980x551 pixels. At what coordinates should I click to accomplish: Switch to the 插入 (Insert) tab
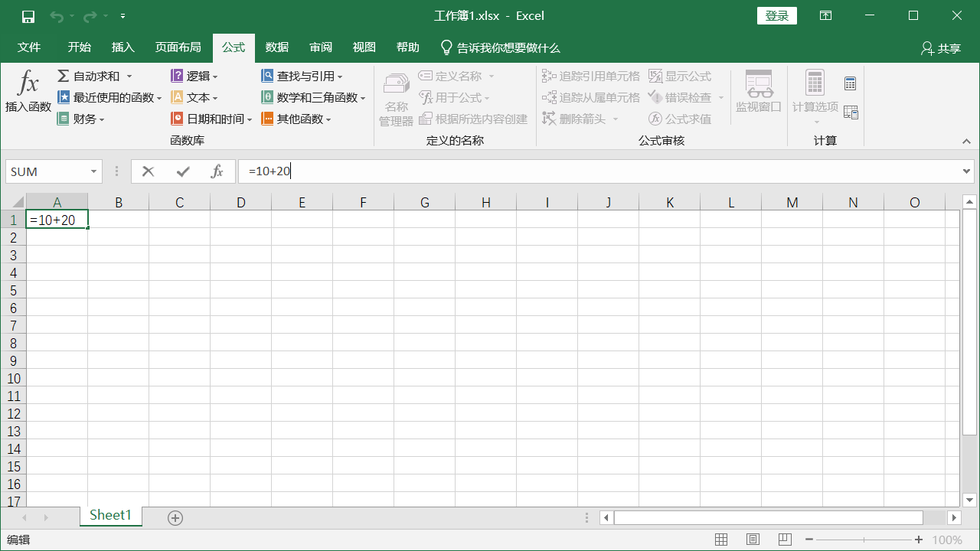[122, 47]
